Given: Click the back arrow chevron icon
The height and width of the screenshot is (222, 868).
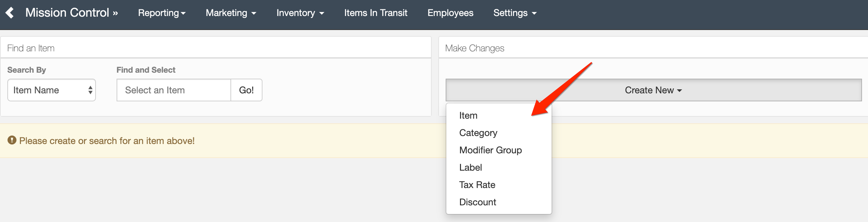Looking at the screenshot, I should (x=10, y=13).
